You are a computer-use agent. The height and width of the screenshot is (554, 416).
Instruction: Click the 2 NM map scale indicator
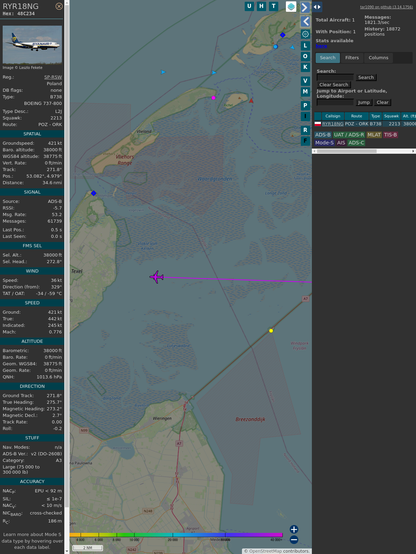pos(87,548)
